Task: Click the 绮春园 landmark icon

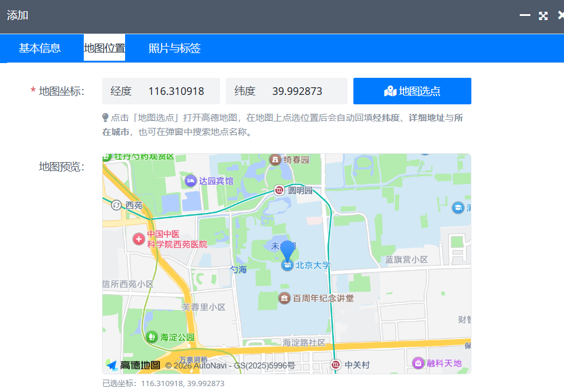Action: tap(275, 159)
